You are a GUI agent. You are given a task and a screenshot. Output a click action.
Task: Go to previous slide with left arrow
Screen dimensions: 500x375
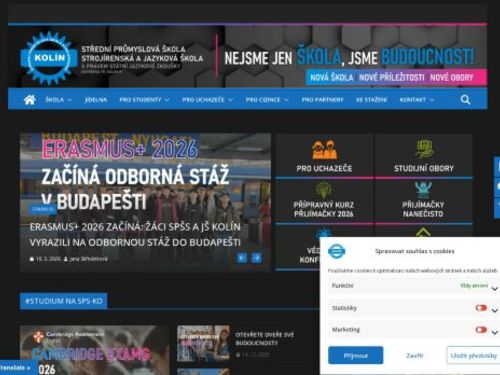(x=242, y=258)
